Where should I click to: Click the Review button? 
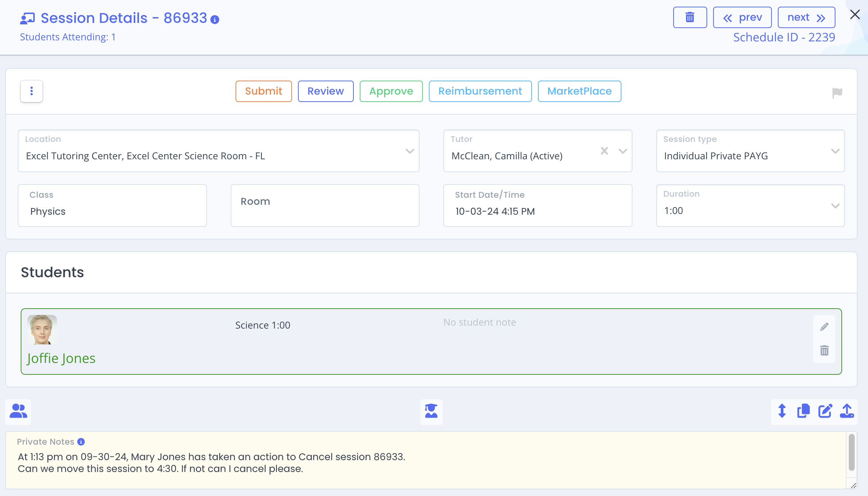326,91
